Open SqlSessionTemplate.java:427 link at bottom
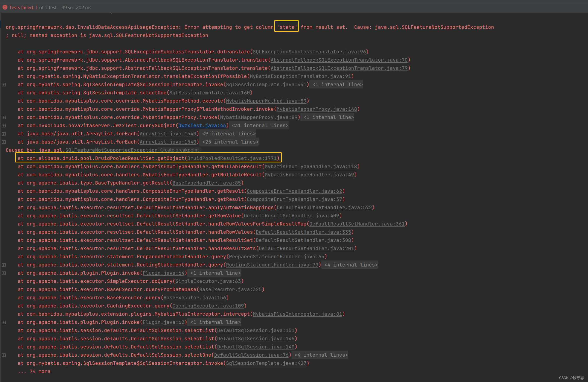588x382 pixels. (266, 363)
